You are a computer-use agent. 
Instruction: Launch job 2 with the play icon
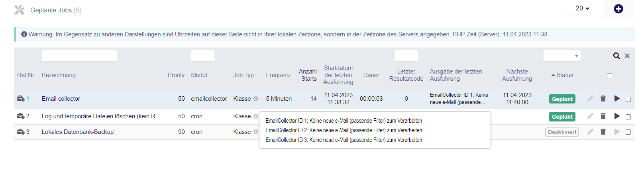pos(617,116)
